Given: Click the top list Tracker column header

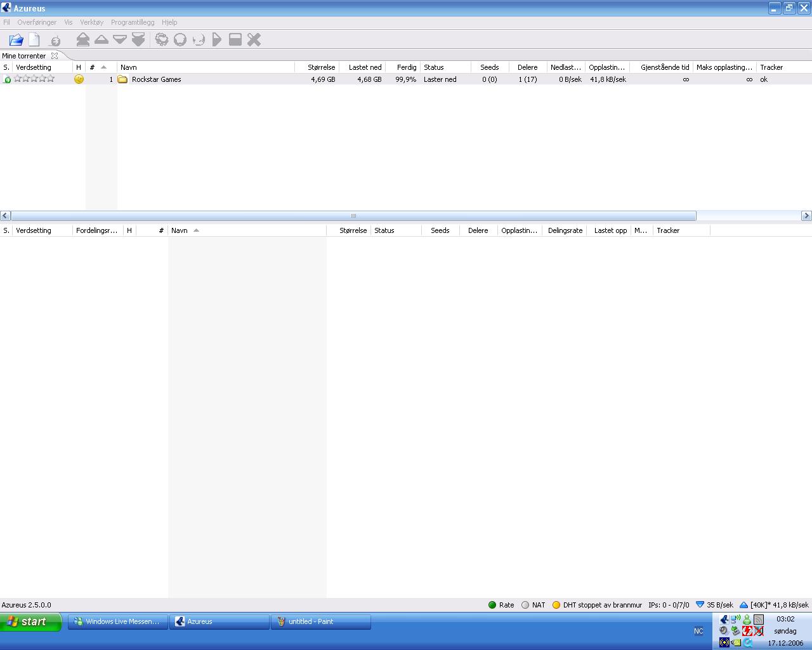Looking at the screenshot, I should [783, 67].
